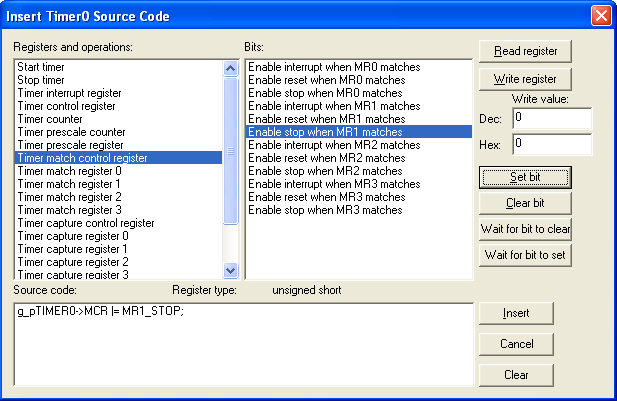Click the Write register button
The image size is (617, 401).
pos(525,79)
